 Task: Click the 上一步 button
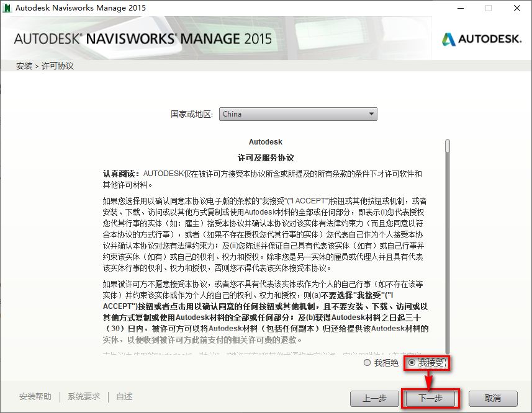point(375,399)
